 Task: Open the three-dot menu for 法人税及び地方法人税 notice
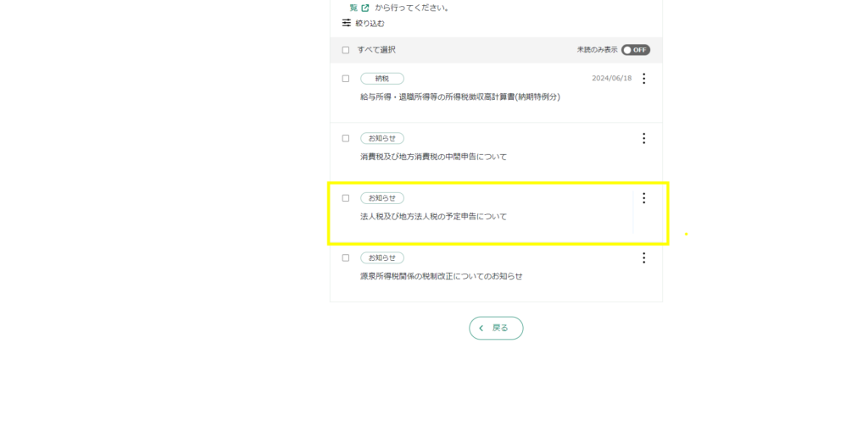(643, 198)
